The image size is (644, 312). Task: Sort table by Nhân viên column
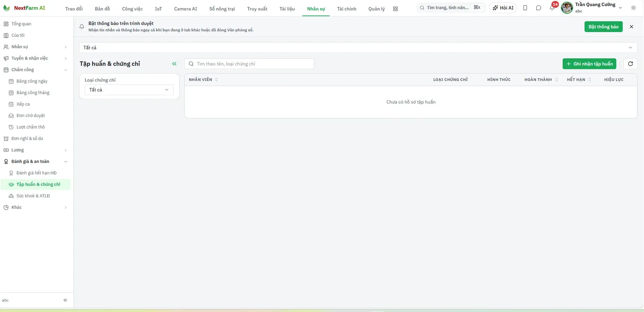point(203,80)
